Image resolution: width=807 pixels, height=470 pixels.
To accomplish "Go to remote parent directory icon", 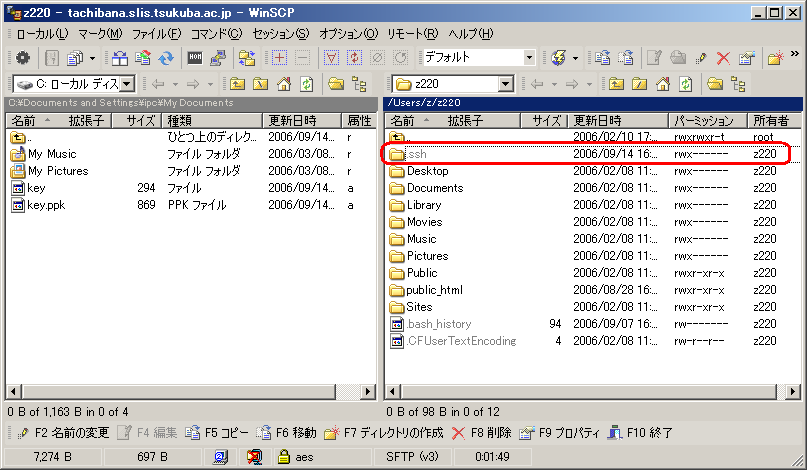I will click(616, 84).
